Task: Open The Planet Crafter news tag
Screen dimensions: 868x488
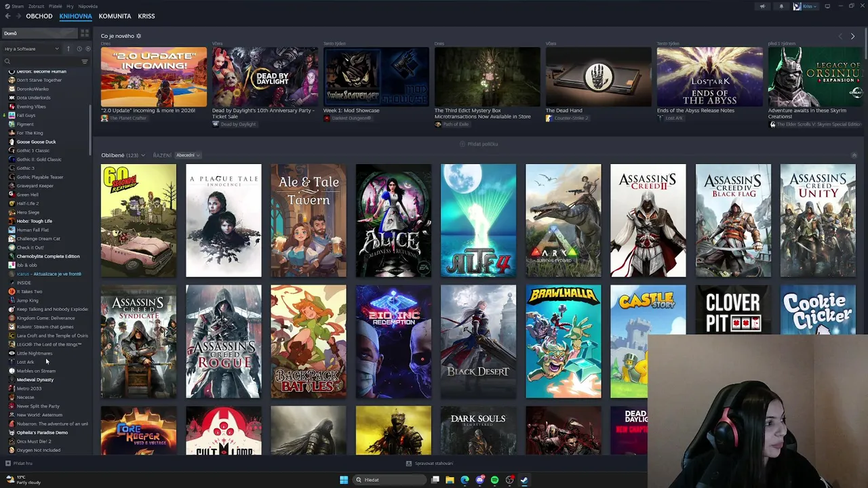Action: (124, 118)
